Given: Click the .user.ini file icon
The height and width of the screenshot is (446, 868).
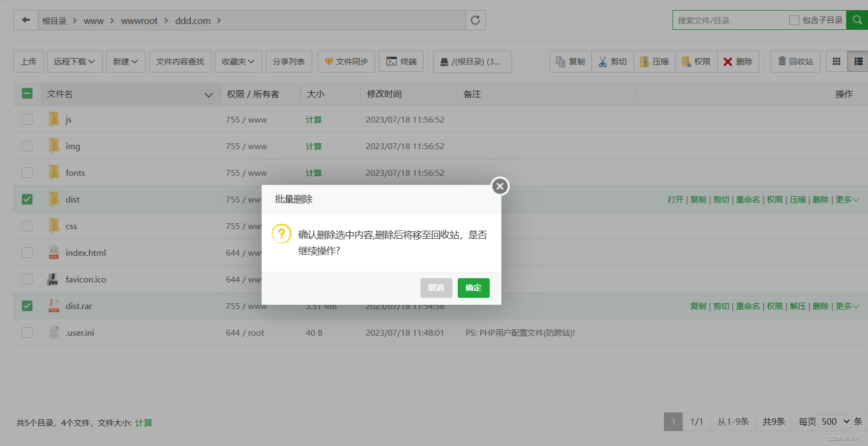Looking at the screenshot, I should (x=54, y=333).
